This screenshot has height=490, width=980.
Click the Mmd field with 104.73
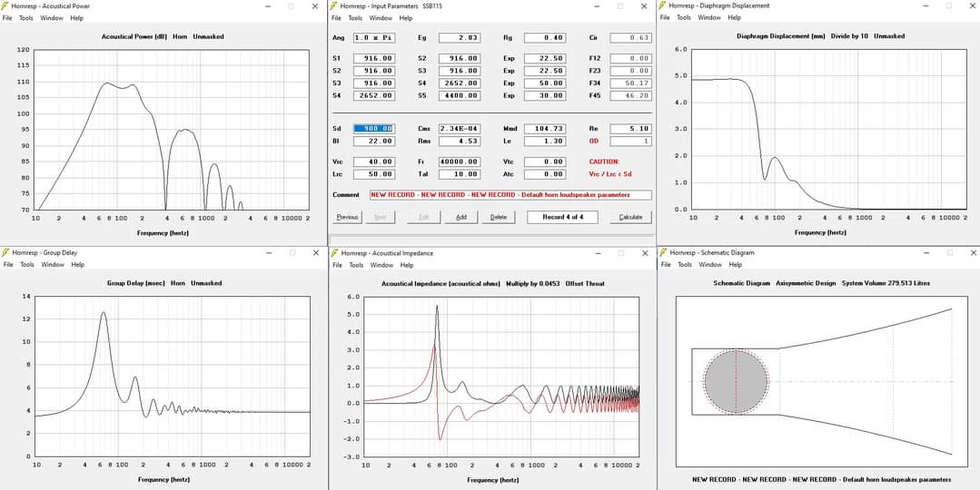[x=544, y=129]
